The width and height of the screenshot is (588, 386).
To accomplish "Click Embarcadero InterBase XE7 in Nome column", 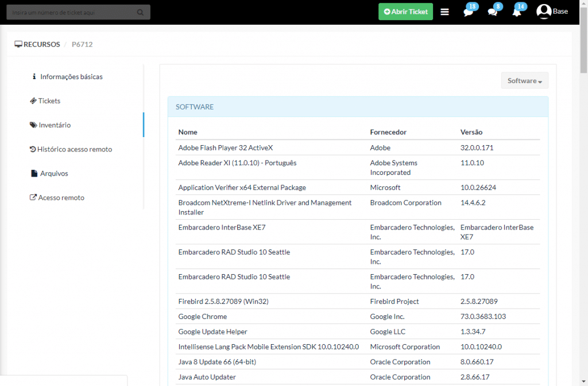I will pos(222,227).
